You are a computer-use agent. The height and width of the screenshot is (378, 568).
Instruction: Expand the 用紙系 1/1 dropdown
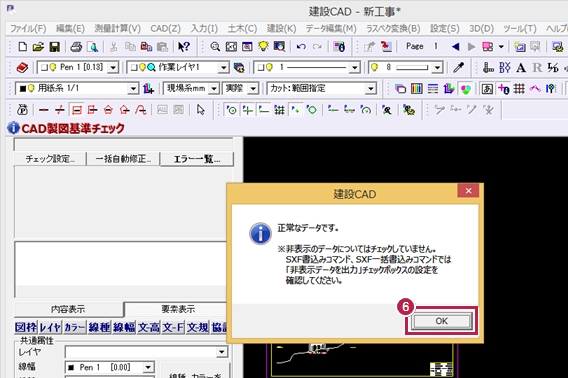tap(133, 88)
